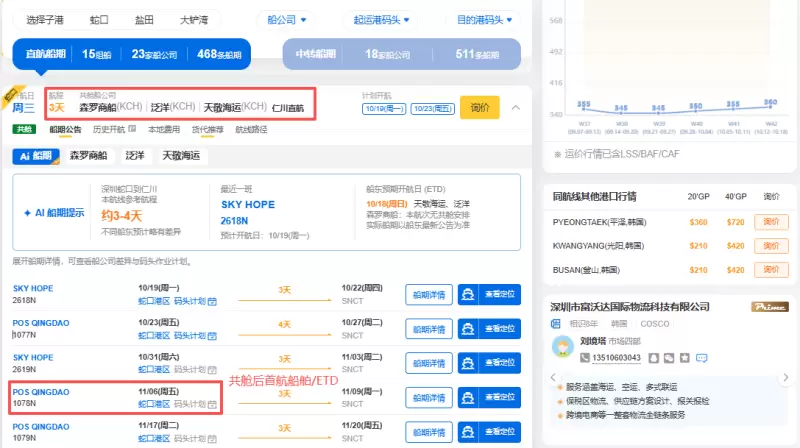Open the 本地费用 tab
The width and height of the screenshot is (800, 448).
pyautogui.click(x=164, y=130)
